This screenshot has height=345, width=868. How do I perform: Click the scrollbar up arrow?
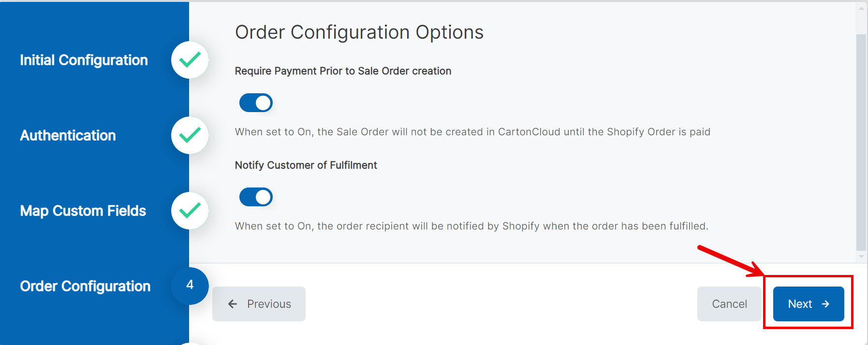pos(863,7)
